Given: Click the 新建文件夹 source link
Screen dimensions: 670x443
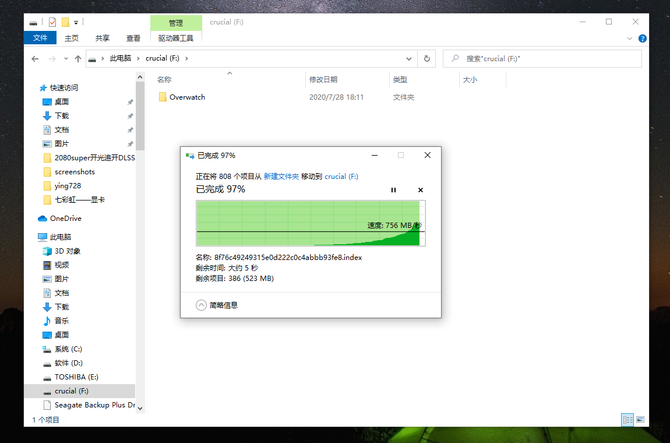Looking at the screenshot, I should click(x=281, y=176).
